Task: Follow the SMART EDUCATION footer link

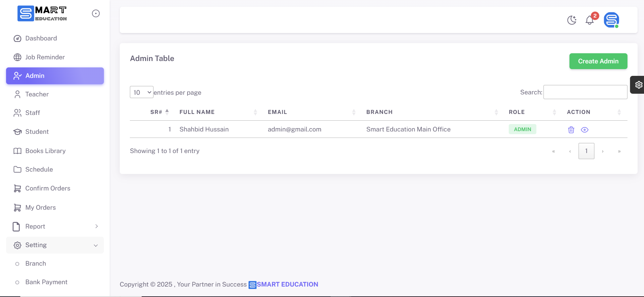Action: (x=287, y=285)
